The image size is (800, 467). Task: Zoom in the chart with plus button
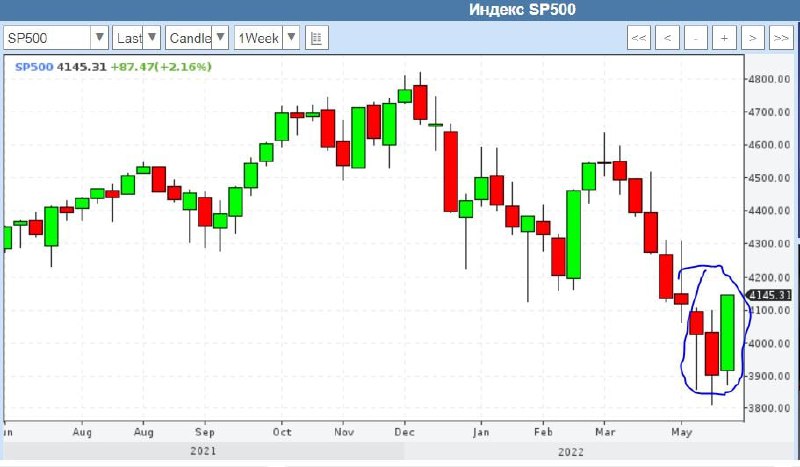(724, 38)
